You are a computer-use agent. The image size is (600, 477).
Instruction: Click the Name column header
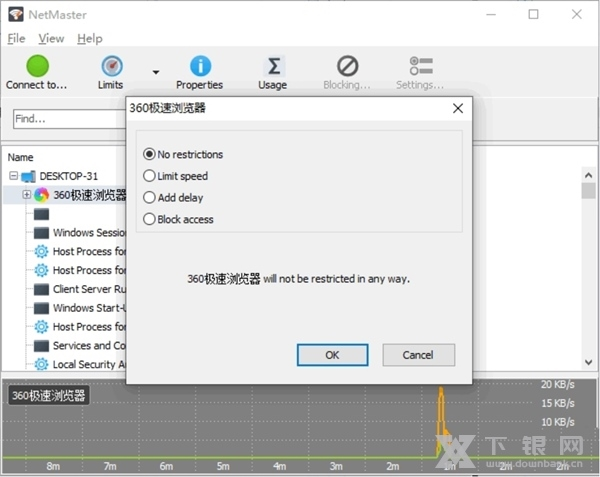click(21, 157)
